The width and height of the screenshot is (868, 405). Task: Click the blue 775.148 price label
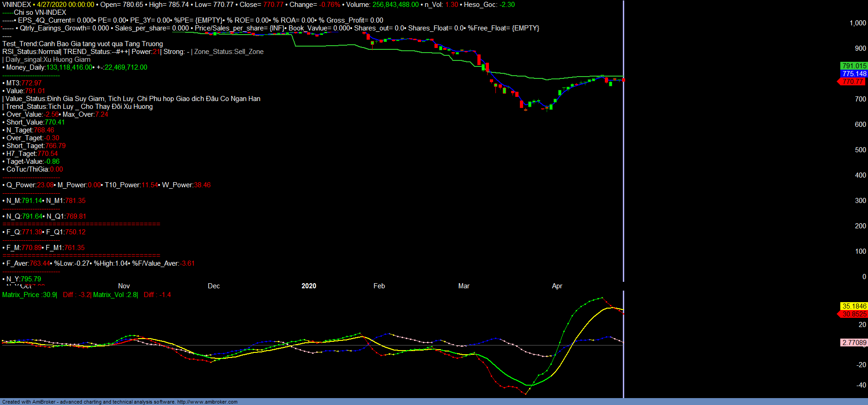[x=854, y=74]
